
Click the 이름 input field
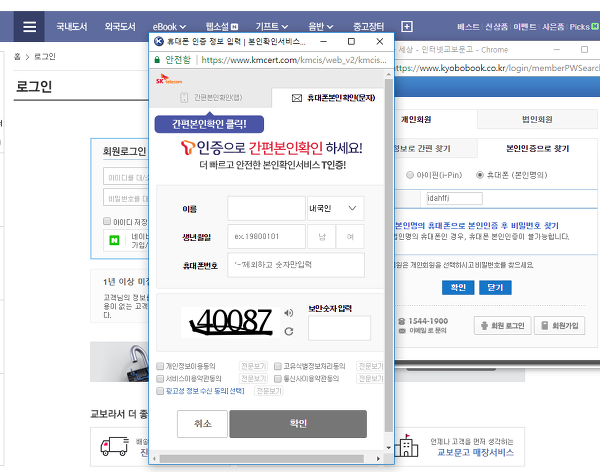click(266, 208)
